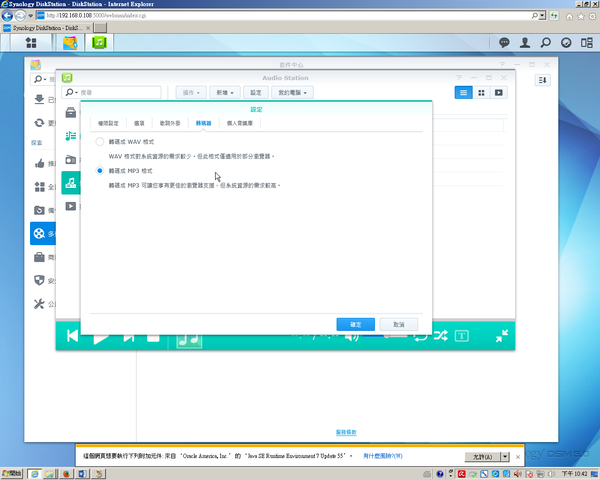Confirm settings with the 確定 button
Viewport: 600px width, 480px height.
coord(356,324)
